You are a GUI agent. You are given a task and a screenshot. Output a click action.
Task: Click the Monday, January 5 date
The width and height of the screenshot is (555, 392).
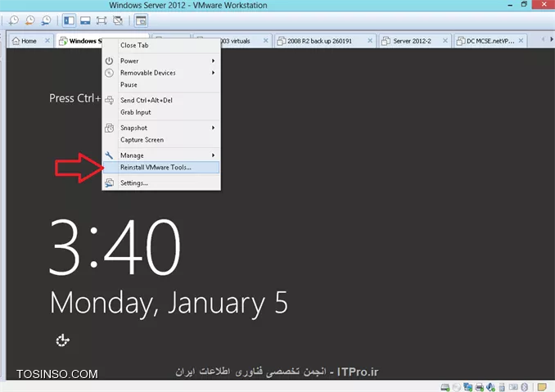click(x=169, y=304)
